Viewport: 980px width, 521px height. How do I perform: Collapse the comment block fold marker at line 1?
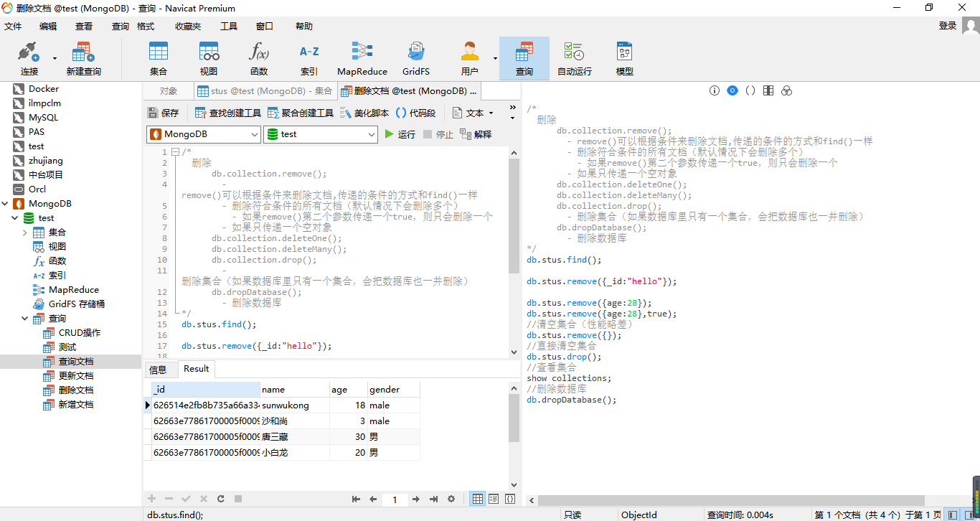[174, 152]
